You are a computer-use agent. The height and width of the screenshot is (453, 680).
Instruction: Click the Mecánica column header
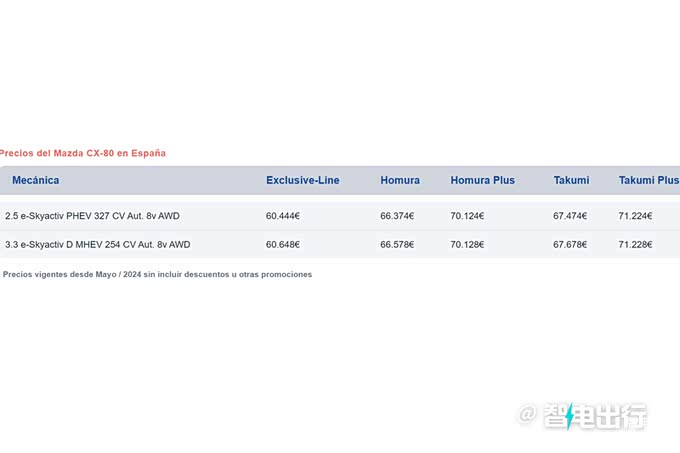(36, 180)
